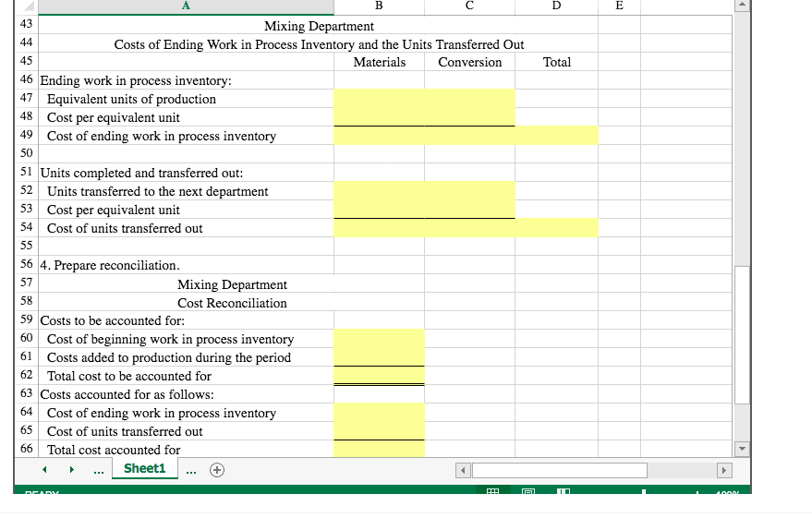Click the 'Mixing Department' title in row 43

[x=319, y=26]
